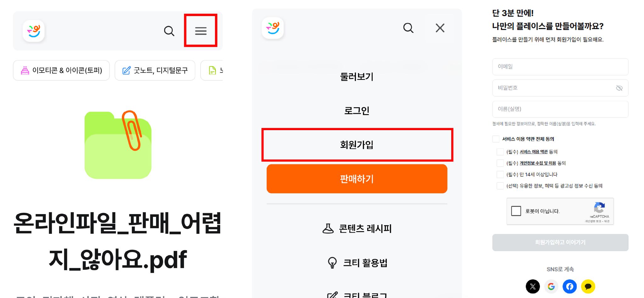The height and width of the screenshot is (298, 644).
Task: Focus the 이메일 input field
Action: tap(560, 67)
